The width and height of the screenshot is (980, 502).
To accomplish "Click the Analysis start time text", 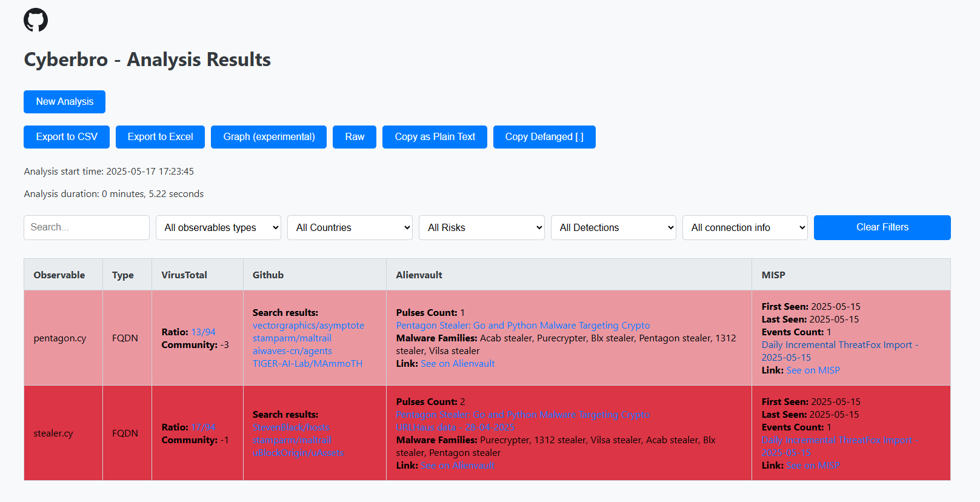I will coord(109,172).
